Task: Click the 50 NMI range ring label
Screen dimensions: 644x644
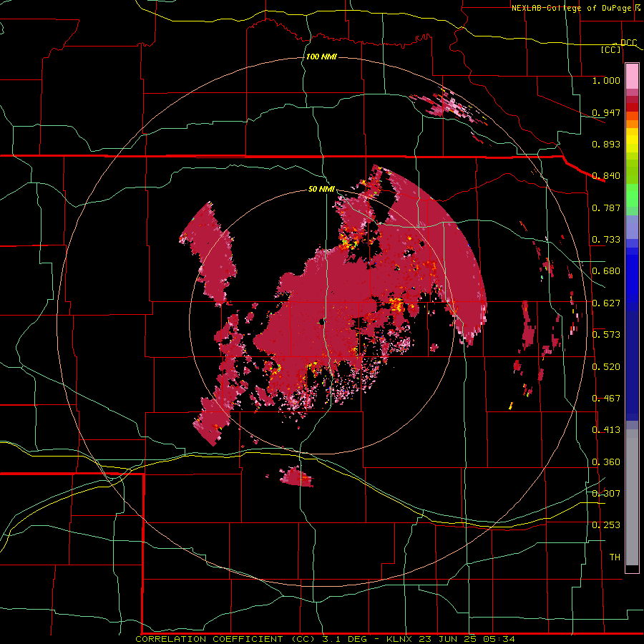Action: point(321,189)
